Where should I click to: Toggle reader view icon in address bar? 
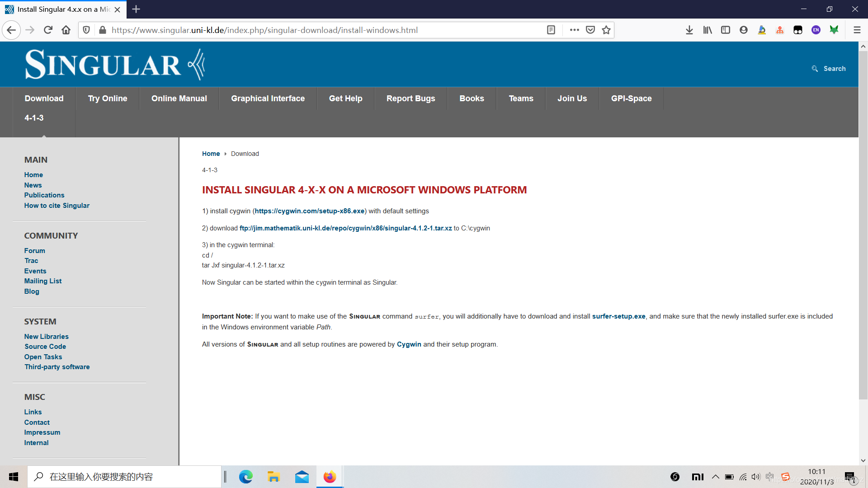point(551,30)
